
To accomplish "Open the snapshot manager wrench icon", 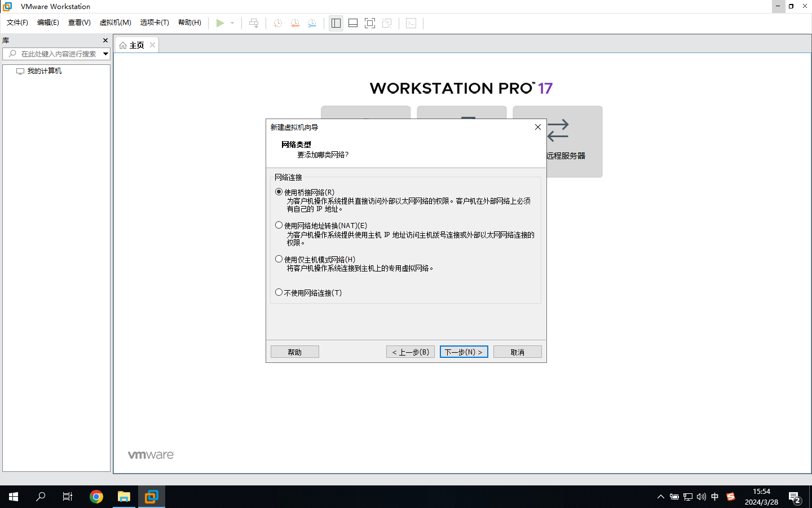I will 312,23.
